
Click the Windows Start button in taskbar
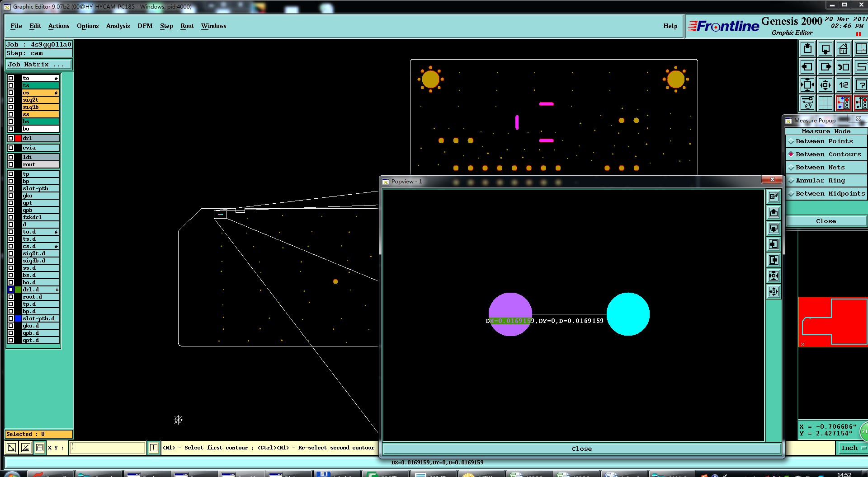pyautogui.click(x=12, y=474)
